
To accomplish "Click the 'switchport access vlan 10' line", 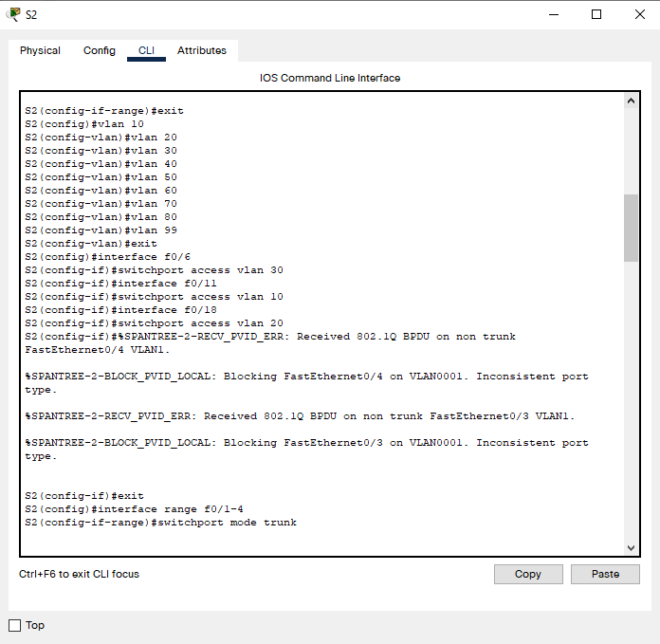I will coord(154,296).
